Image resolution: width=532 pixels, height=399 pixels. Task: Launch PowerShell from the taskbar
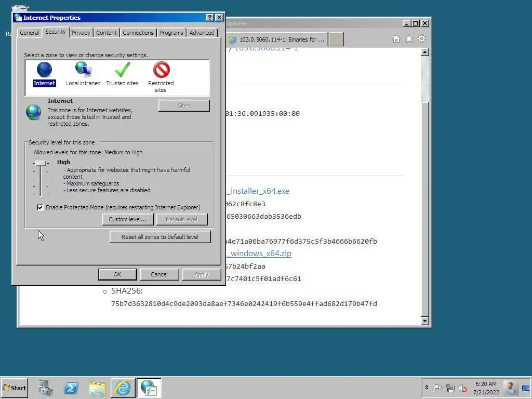tap(71, 388)
